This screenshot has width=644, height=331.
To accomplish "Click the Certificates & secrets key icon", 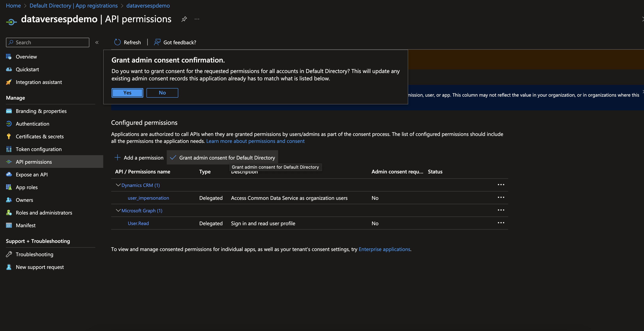I will (9, 136).
